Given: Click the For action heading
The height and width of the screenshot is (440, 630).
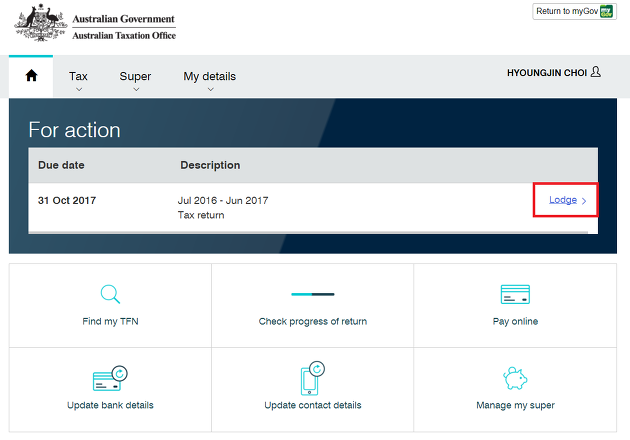Looking at the screenshot, I should pos(74,130).
